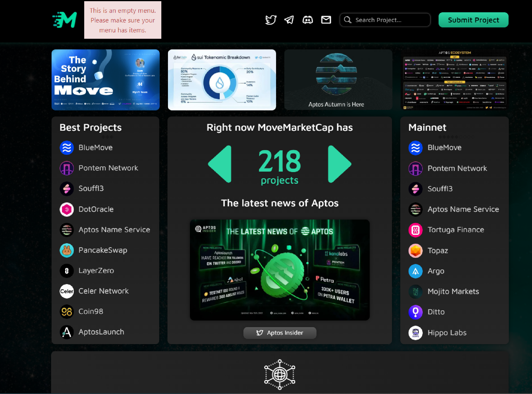Click the Coin98 icon
Viewport: 532px width, 394px height.
67,312
